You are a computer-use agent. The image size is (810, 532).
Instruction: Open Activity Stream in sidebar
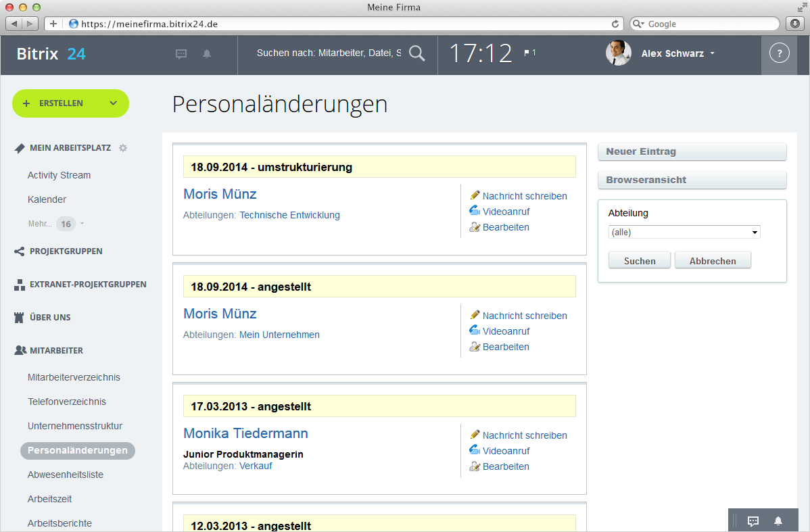[x=59, y=175]
